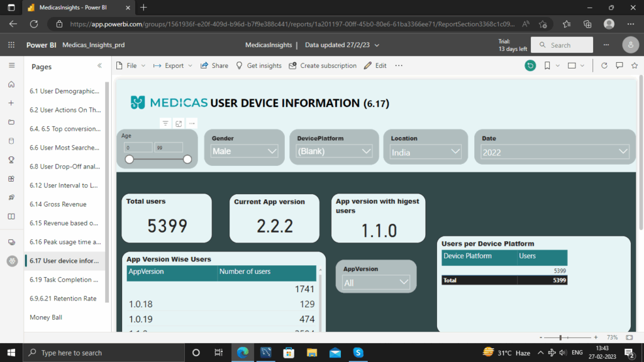Expand the Data updated 27/2/23 dropdown

point(342,45)
